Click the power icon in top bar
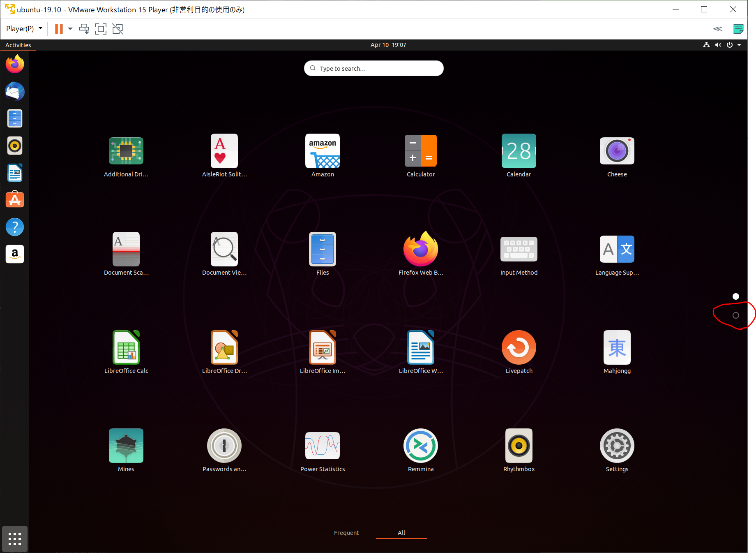This screenshot has height=553, width=756. click(730, 45)
